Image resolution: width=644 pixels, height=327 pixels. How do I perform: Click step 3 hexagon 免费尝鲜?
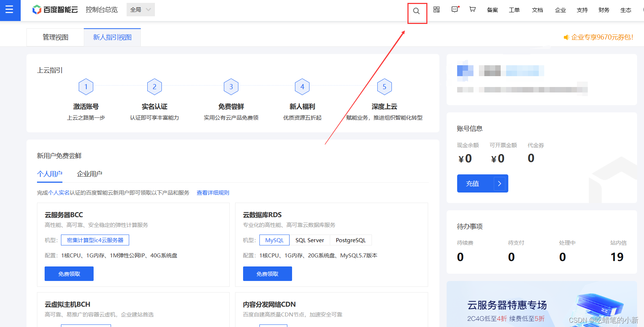pyautogui.click(x=231, y=87)
